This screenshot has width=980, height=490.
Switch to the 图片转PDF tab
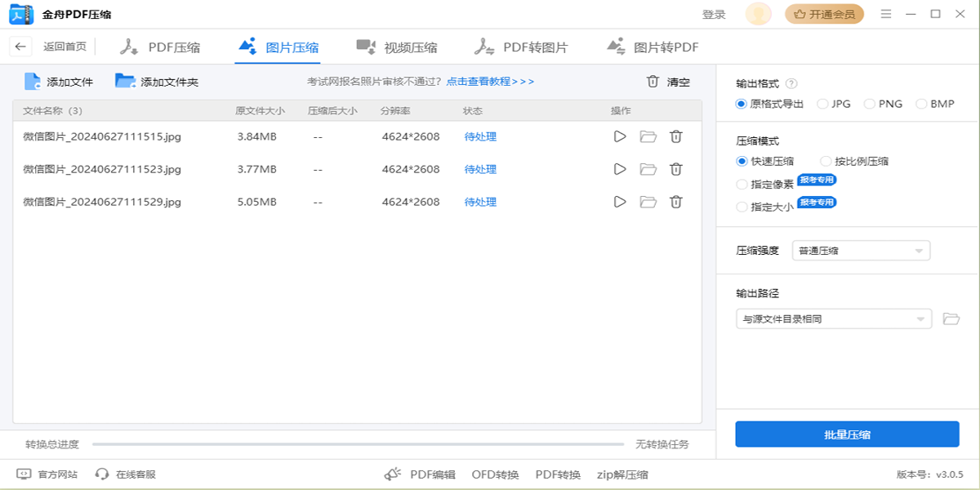(653, 47)
